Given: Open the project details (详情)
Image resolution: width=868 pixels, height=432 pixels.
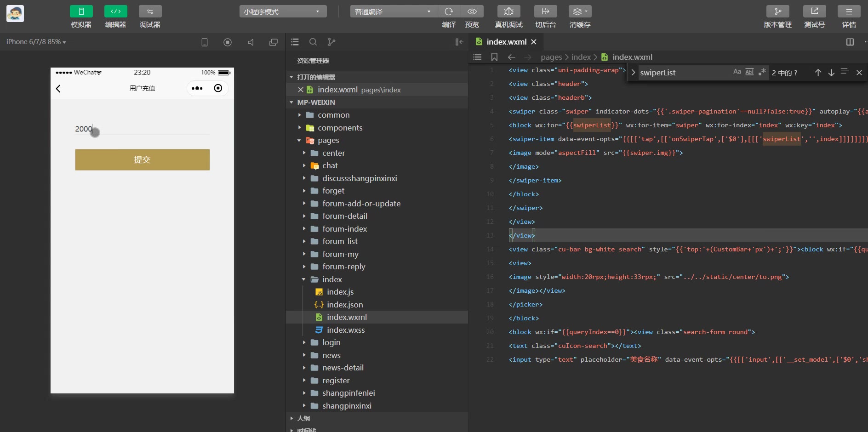Looking at the screenshot, I should pyautogui.click(x=849, y=11).
